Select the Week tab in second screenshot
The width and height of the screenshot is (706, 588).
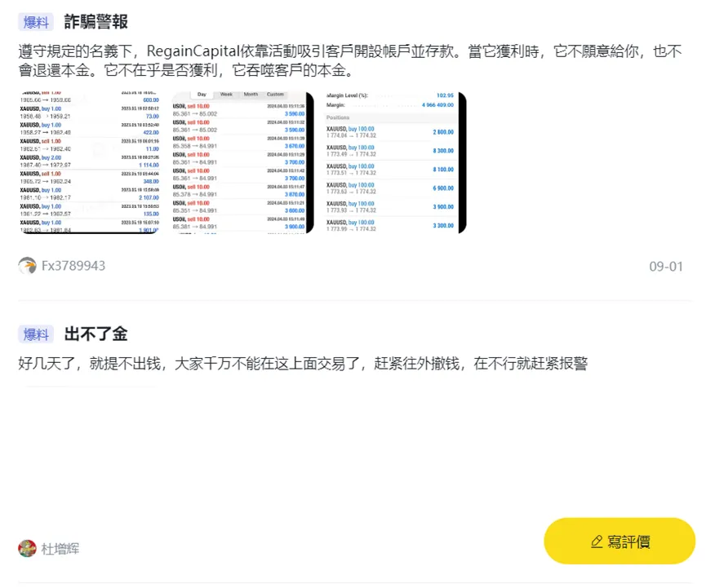(226, 95)
